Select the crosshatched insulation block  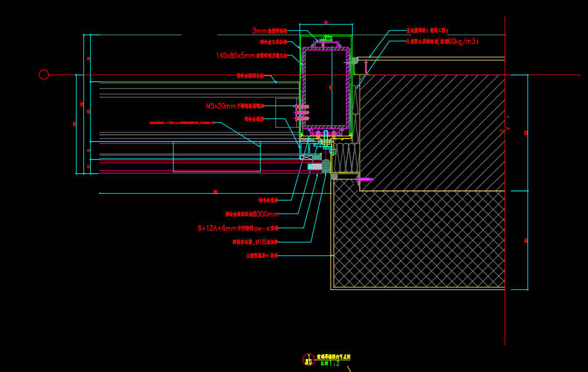point(419,239)
